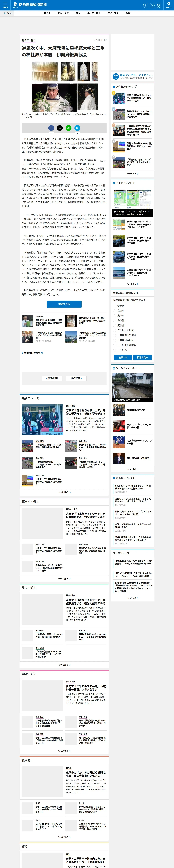Open the 晴れていても、できること banner

pos(133,77)
